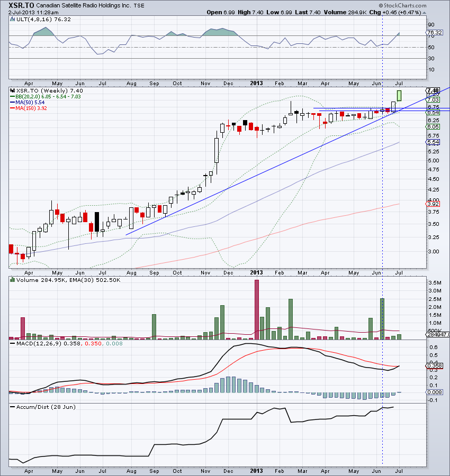The height and width of the screenshot is (476, 450).
Task: Click the 6.54 price flag on right axis
Action: (x=433, y=112)
